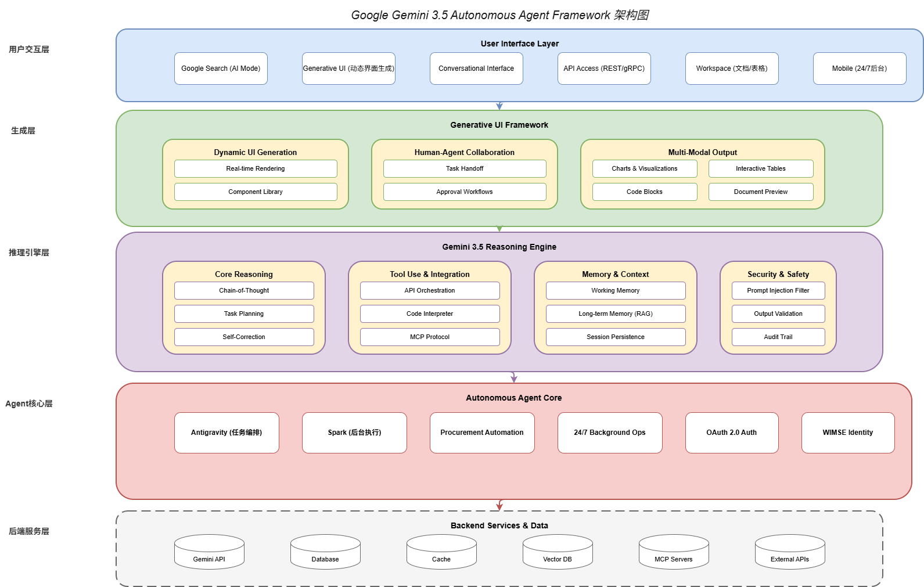The image size is (924, 587).
Task: Select the 后端服务层 side label
Action: coord(29,531)
